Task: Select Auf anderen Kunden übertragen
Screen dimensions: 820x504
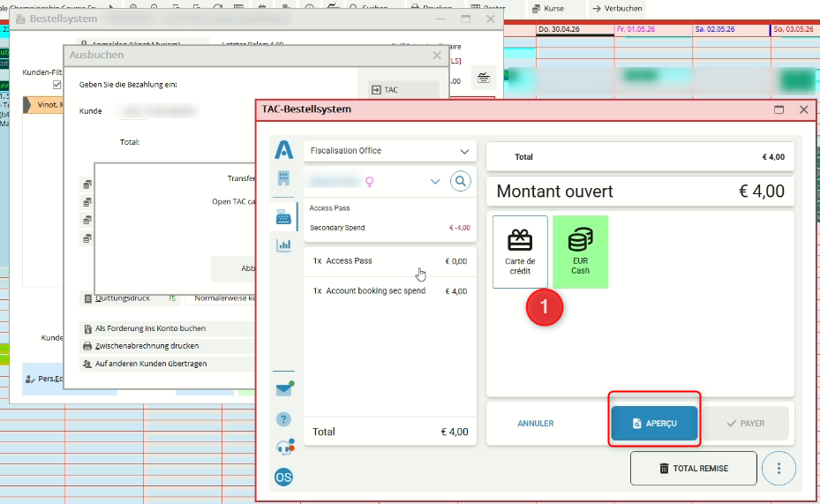Action: [x=154, y=363]
